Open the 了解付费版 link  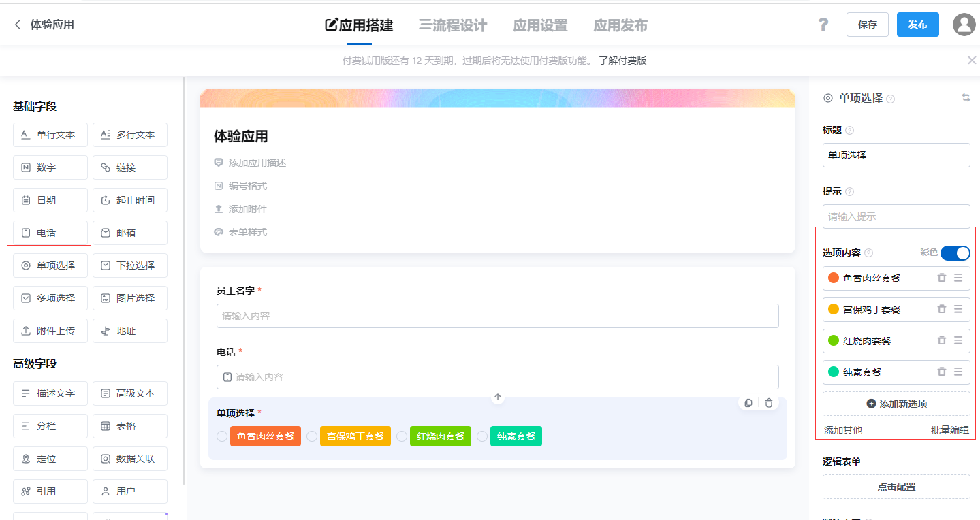pyautogui.click(x=622, y=60)
